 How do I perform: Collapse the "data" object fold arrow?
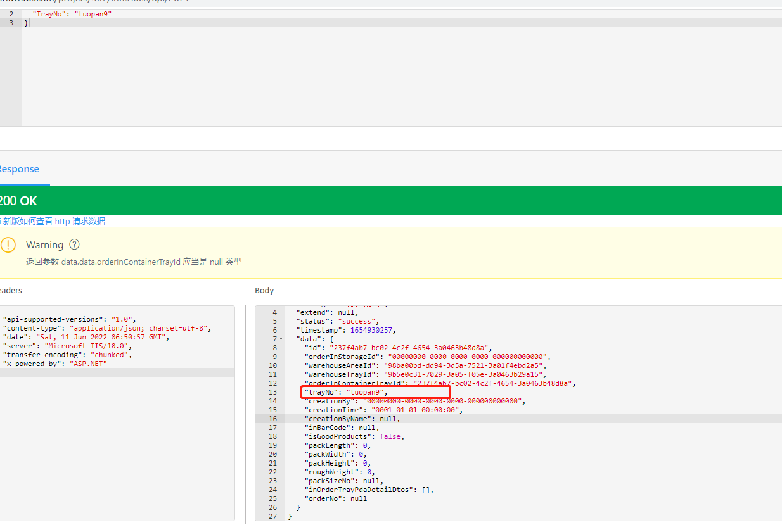pos(281,339)
